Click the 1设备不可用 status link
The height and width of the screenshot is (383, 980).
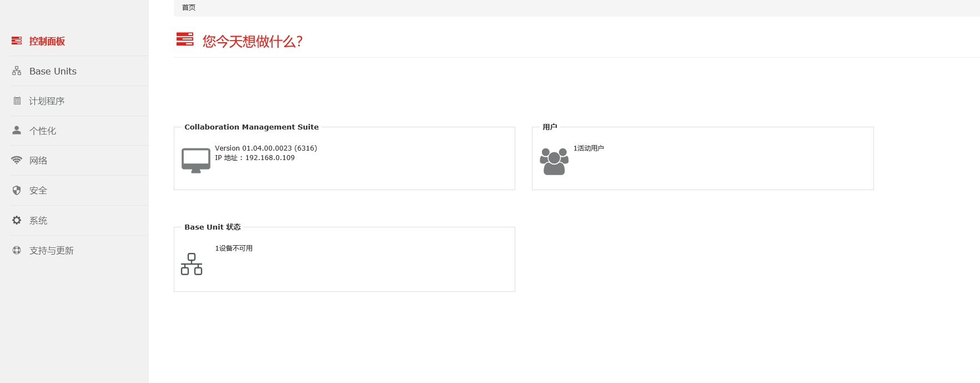tap(234, 248)
